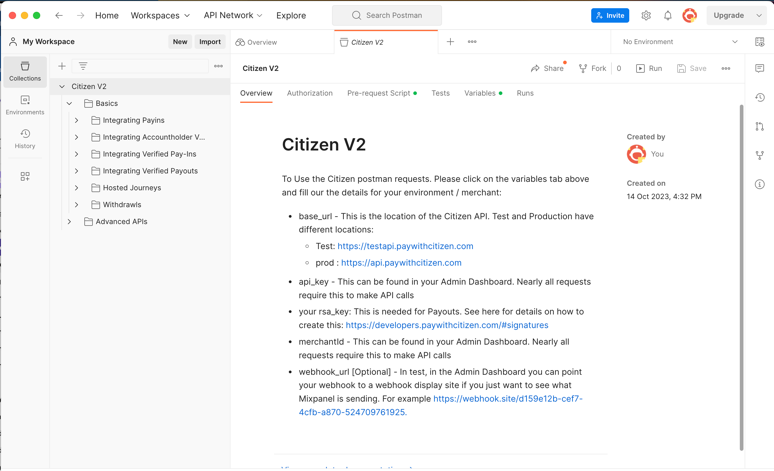Switch to the Runs tab
This screenshot has height=471, width=774.
point(525,93)
